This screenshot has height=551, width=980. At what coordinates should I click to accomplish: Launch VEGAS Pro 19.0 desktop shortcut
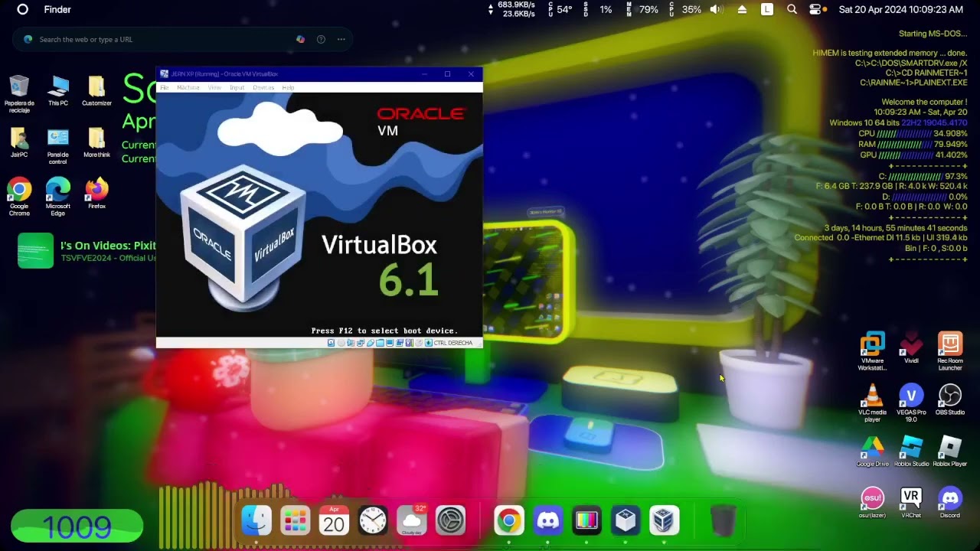click(911, 403)
